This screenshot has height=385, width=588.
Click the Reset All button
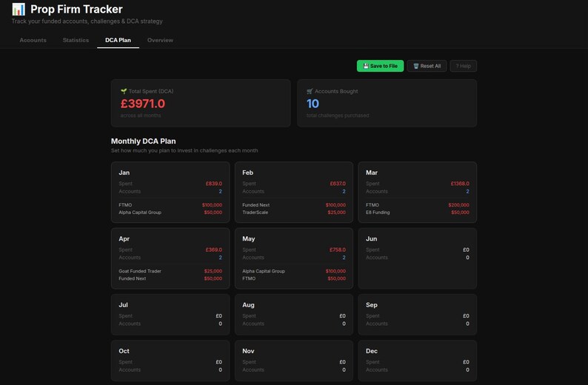click(x=427, y=66)
